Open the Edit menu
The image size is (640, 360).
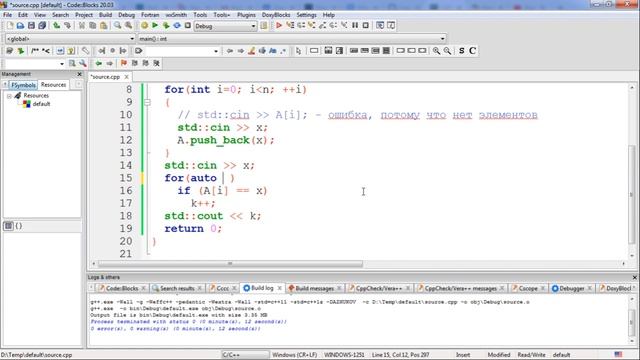point(23,15)
